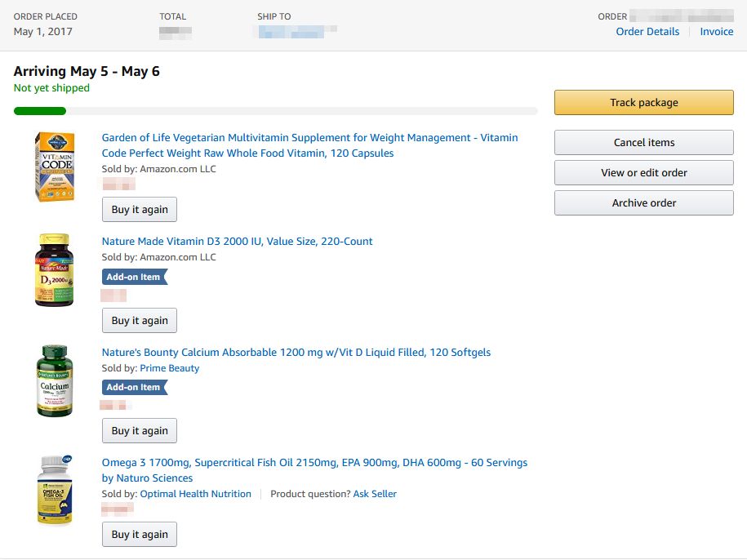Open the Order Details link
Image resolution: width=747 pixels, height=560 pixels.
(x=647, y=31)
